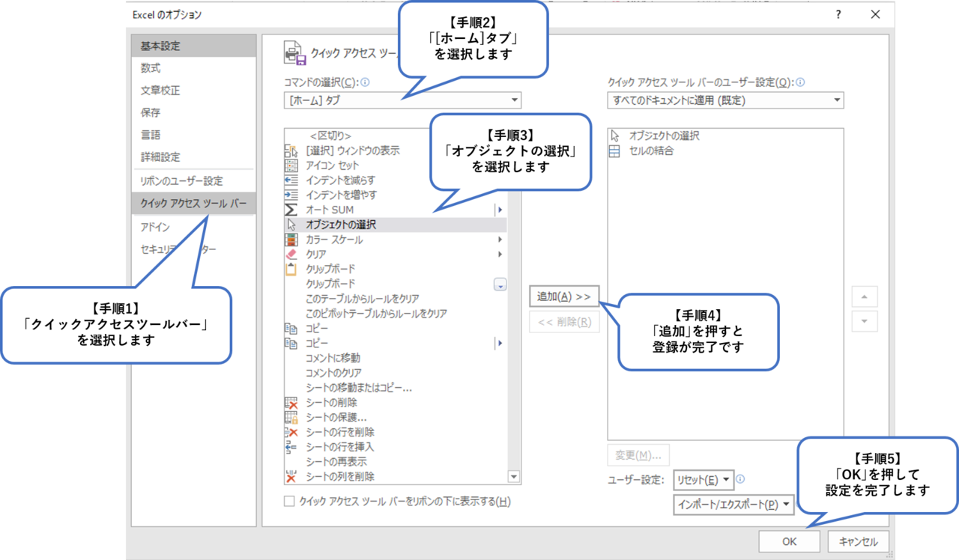Select the <区切り> separator entry

[x=330, y=136]
